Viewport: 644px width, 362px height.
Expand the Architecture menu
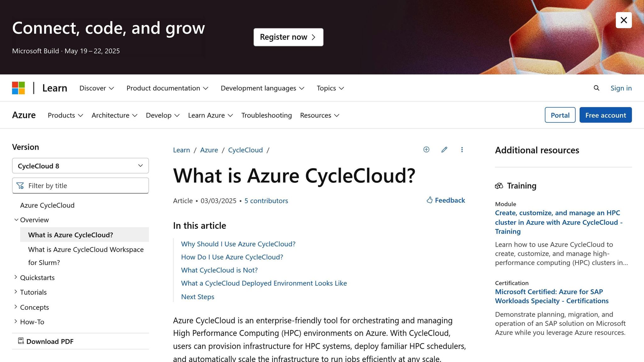[x=114, y=115]
